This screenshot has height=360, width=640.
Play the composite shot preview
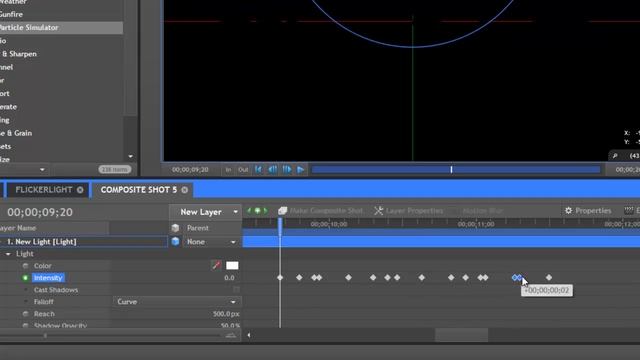(x=301, y=169)
